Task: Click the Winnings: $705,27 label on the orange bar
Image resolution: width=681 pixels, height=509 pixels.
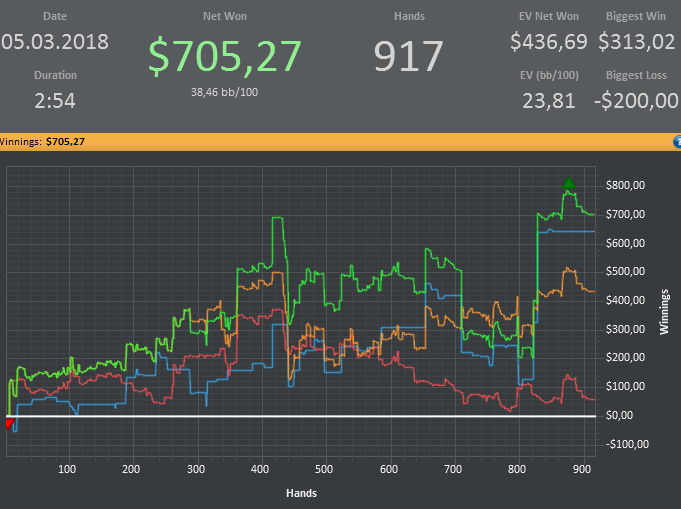Action: pos(42,142)
